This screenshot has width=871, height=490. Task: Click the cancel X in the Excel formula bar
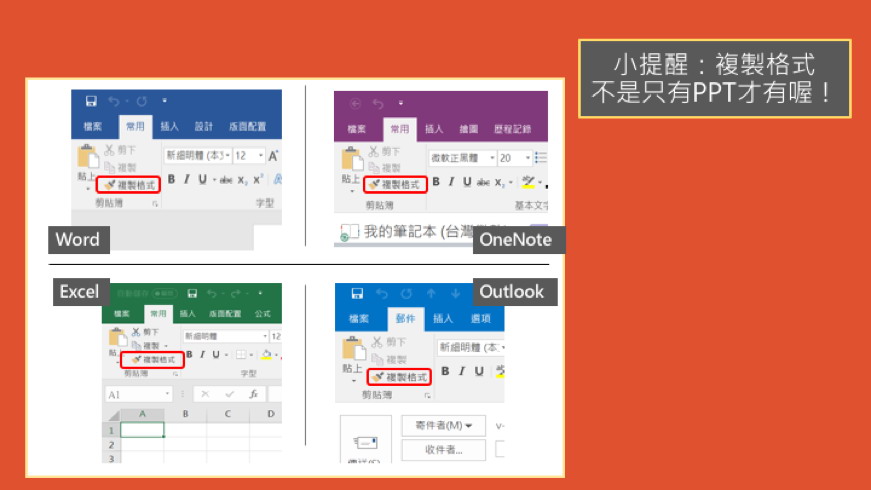[205, 394]
